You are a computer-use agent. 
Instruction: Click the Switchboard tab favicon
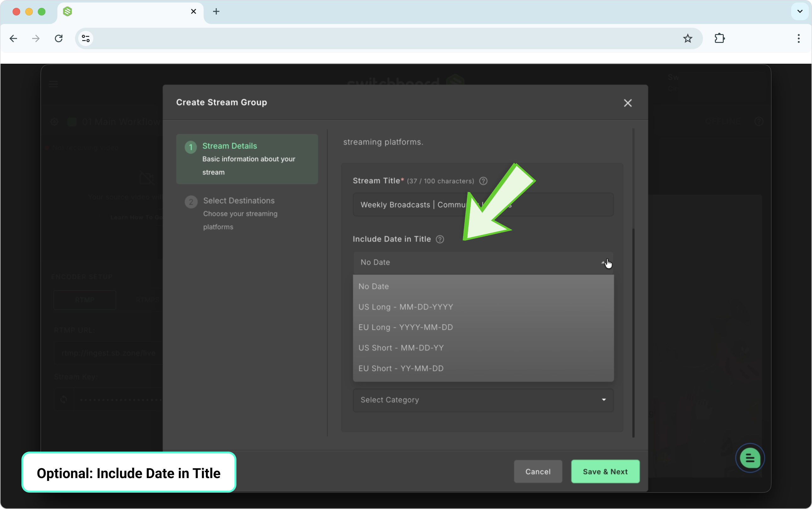pos(67,11)
